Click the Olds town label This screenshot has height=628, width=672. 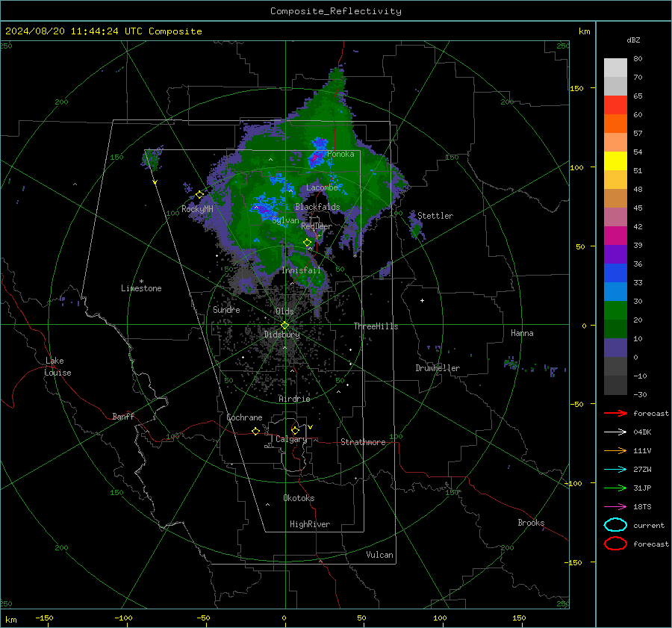click(x=284, y=311)
